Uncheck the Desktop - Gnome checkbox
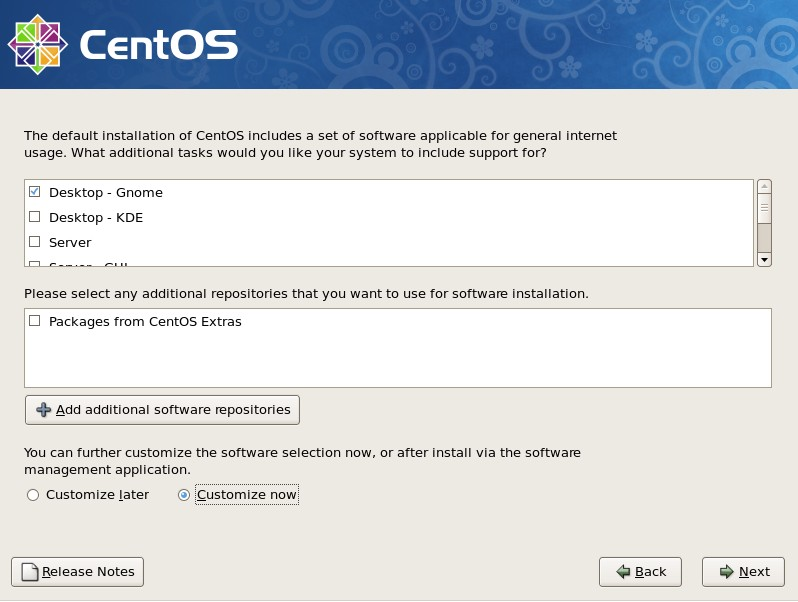The width and height of the screenshot is (798, 602). 35,192
